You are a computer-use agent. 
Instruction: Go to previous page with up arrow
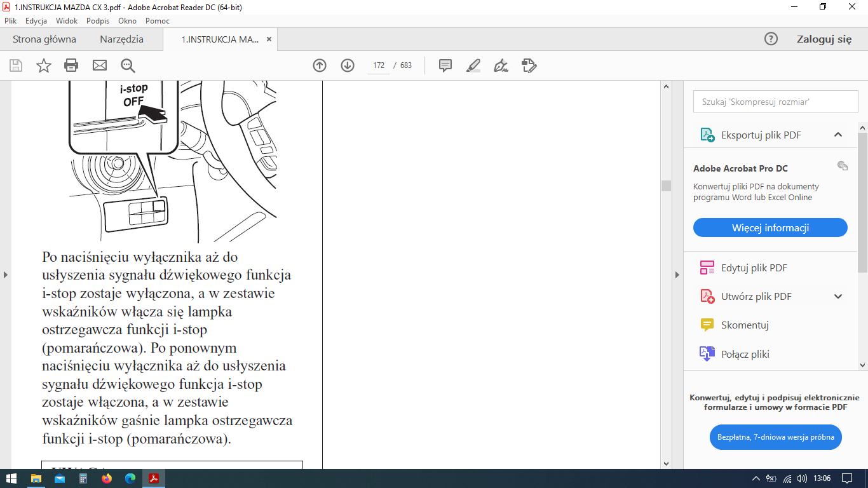pyautogui.click(x=320, y=65)
